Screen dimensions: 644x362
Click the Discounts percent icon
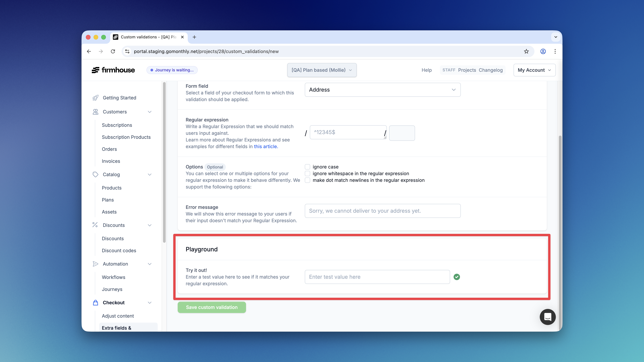[x=95, y=225]
